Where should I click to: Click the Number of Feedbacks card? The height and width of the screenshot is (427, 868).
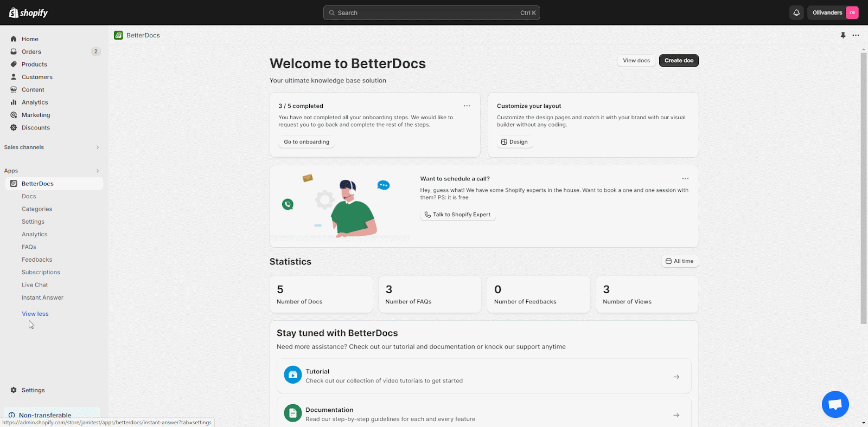click(539, 294)
